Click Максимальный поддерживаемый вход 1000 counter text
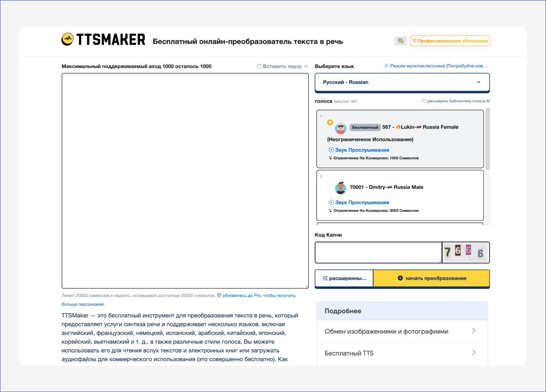546x392 pixels. [136, 66]
